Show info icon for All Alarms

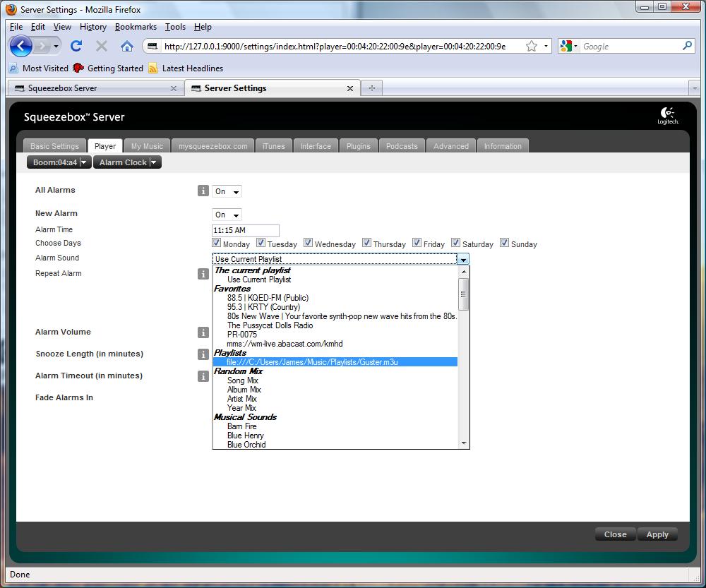coord(203,191)
